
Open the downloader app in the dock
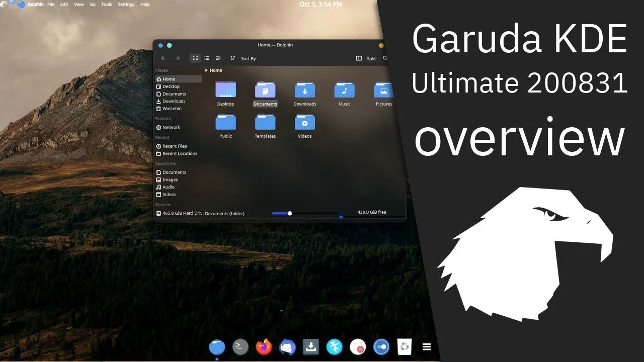pyautogui.click(x=311, y=346)
